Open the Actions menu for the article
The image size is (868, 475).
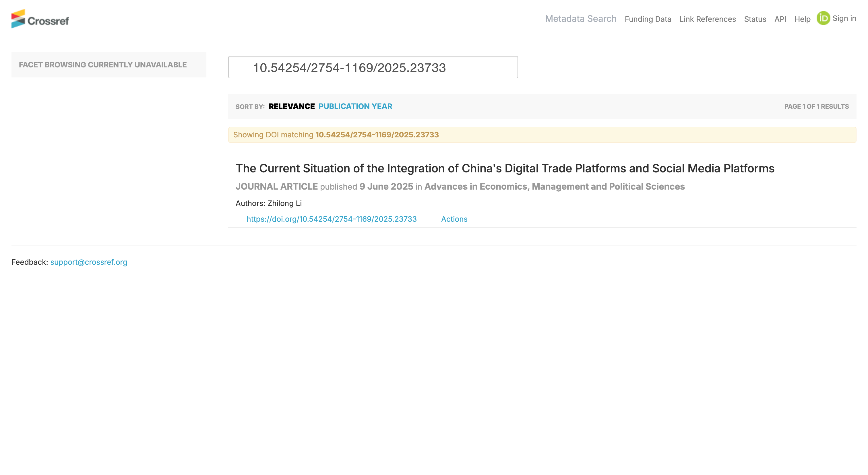coord(454,219)
